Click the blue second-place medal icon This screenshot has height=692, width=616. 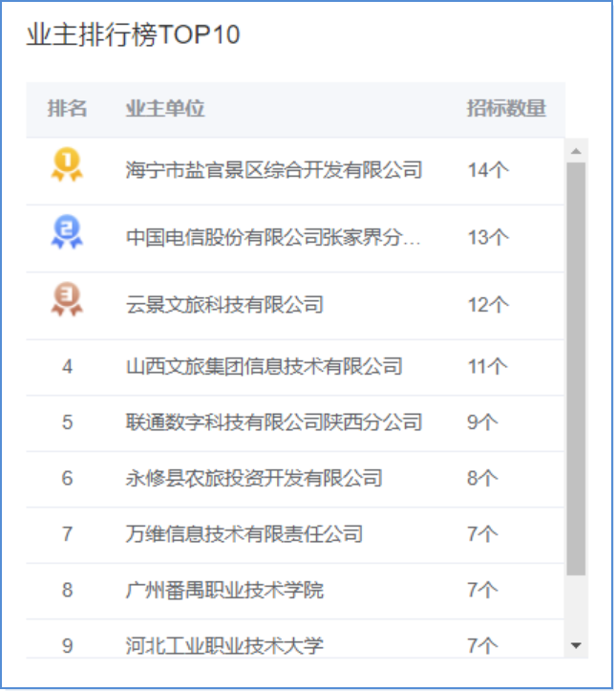pyautogui.click(x=67, y=231)
